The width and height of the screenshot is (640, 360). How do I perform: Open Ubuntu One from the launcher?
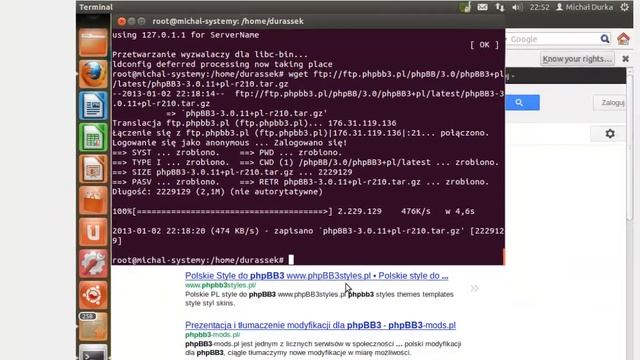tap(93, 232)
